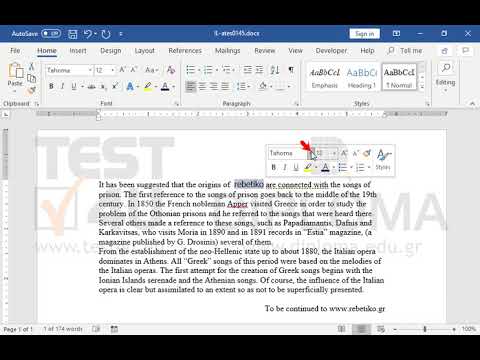Open the File tab

click(x=15, y=51)
